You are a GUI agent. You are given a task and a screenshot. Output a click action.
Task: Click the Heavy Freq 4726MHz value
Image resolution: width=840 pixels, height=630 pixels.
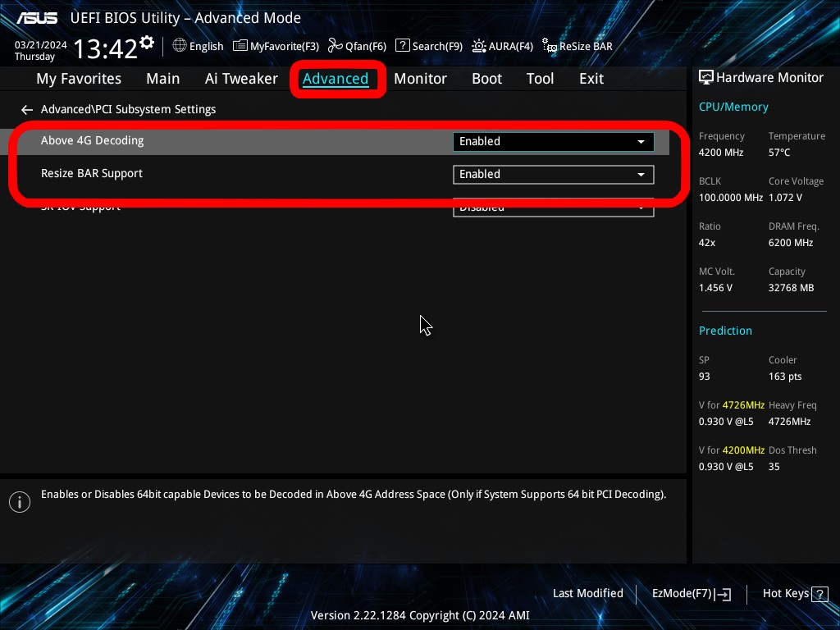pyautogui.click(x=789, y=422)
